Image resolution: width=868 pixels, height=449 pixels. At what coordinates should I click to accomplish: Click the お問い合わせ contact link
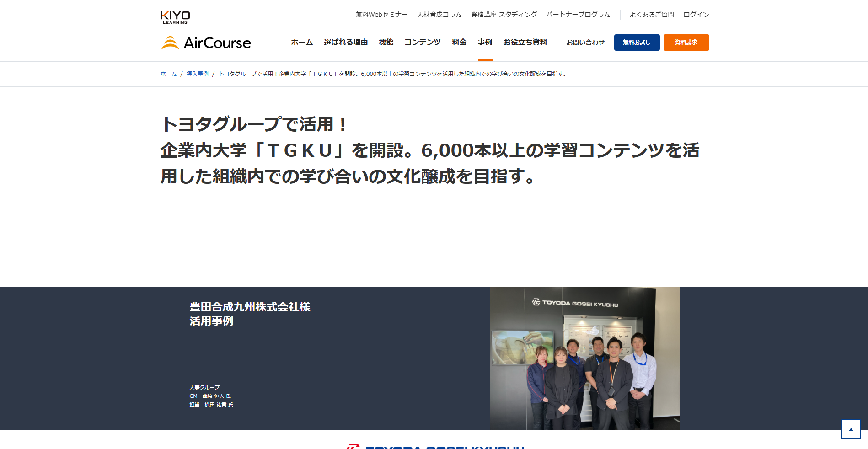pyautogui.click(x=585, y=43)
